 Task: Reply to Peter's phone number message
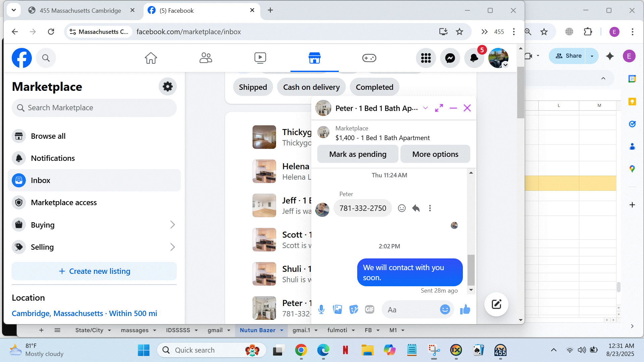click(x=416, y=208)
